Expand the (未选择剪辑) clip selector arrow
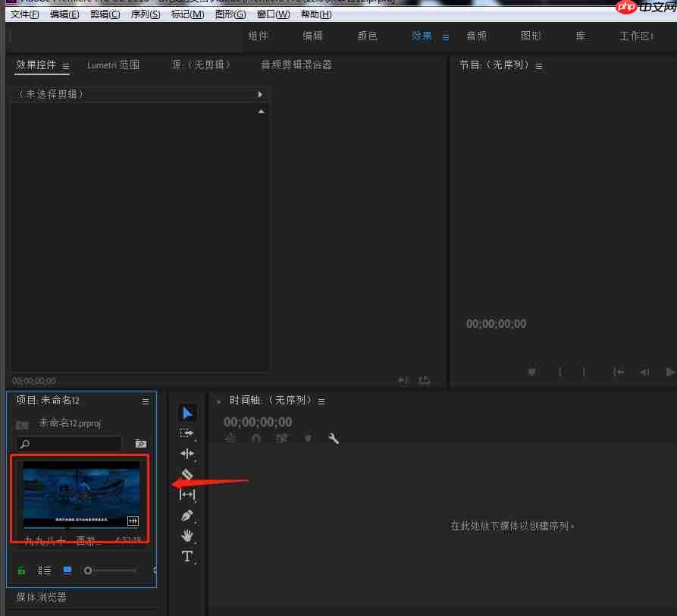This screenshot has height=616, width=677. [x=260, y=94]
